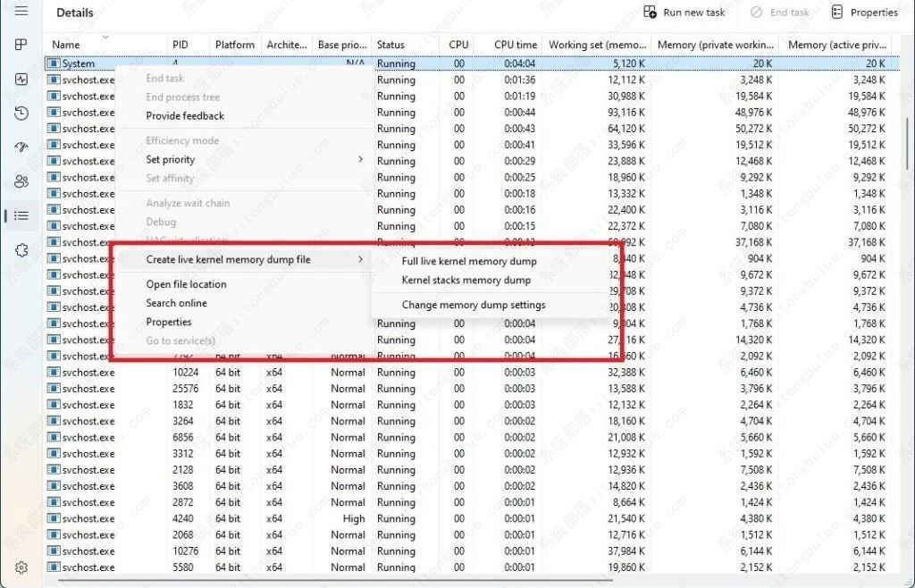The image size is (915, 588).
Task: Expand the navigation pane hamburger menu
Action: click(x=21, y=13)
